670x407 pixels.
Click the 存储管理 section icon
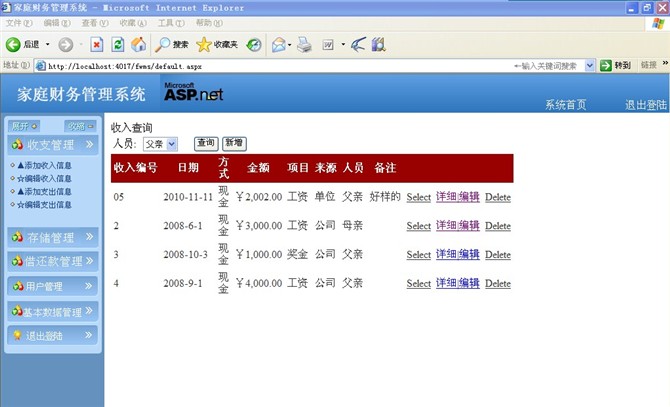(17, 237)
